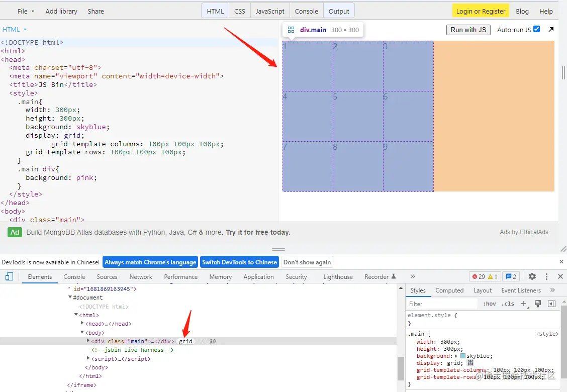The width and height of the screenshot is (567, 392).
Task: Switch to the Sources tab
Action: [107, 276]
